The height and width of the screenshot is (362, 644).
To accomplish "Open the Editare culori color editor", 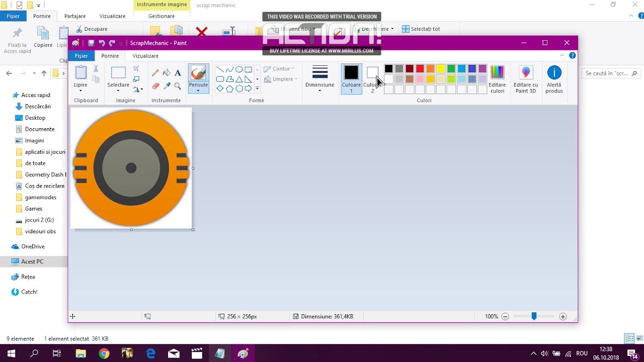I will tap(497, 79).
